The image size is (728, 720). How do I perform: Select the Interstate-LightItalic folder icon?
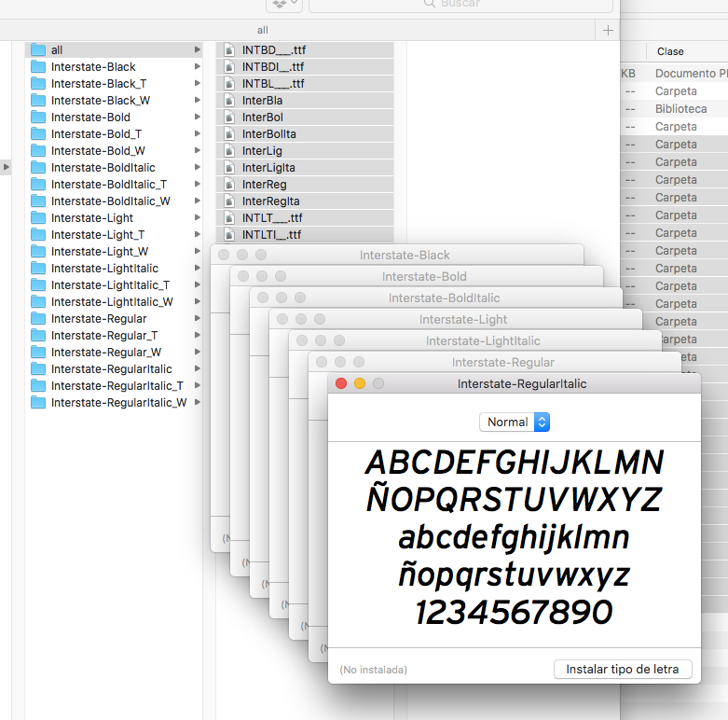click(38, 268)
